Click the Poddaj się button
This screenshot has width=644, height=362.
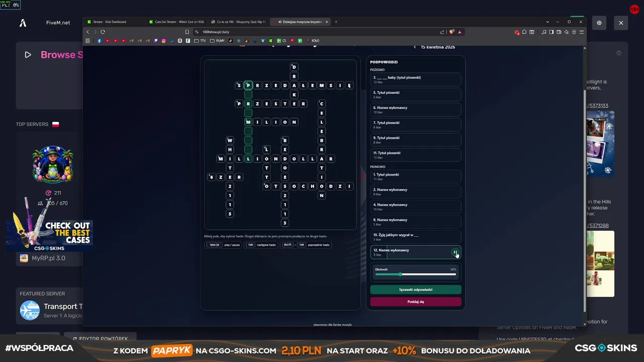pyautogui.click(x=416, y=302)
